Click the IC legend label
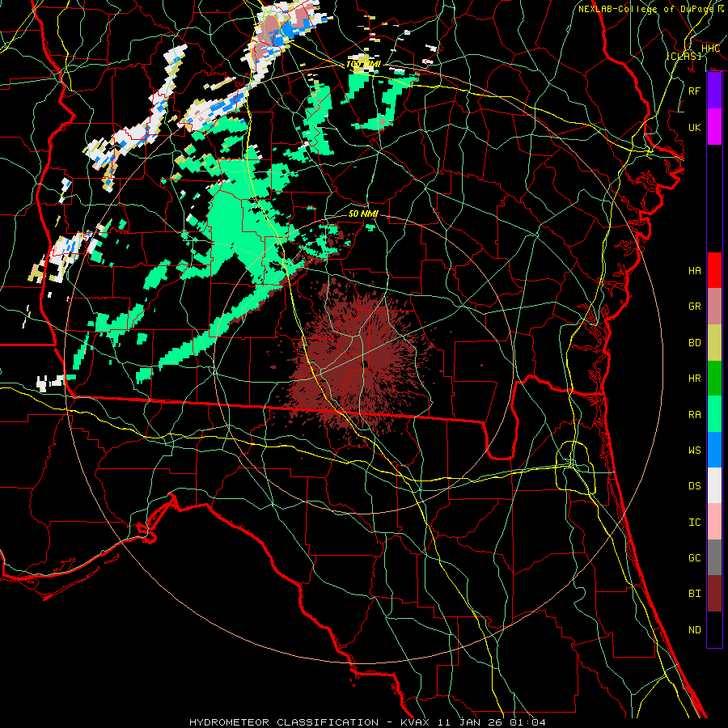The width and height of the screenshot is (728, 728). [x=695, y=523]
